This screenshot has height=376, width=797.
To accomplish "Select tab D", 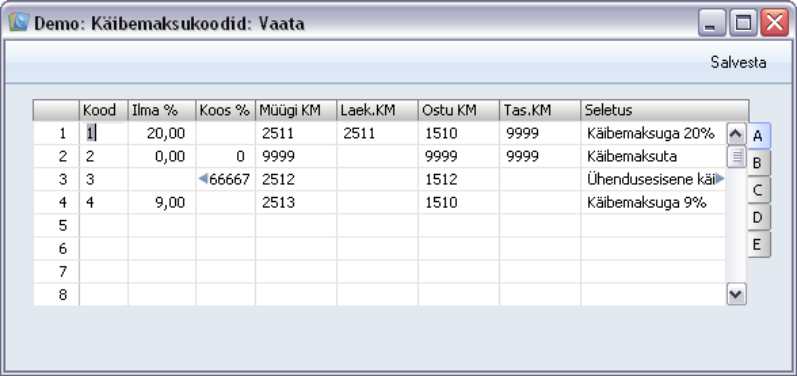I will coord(758,217).
